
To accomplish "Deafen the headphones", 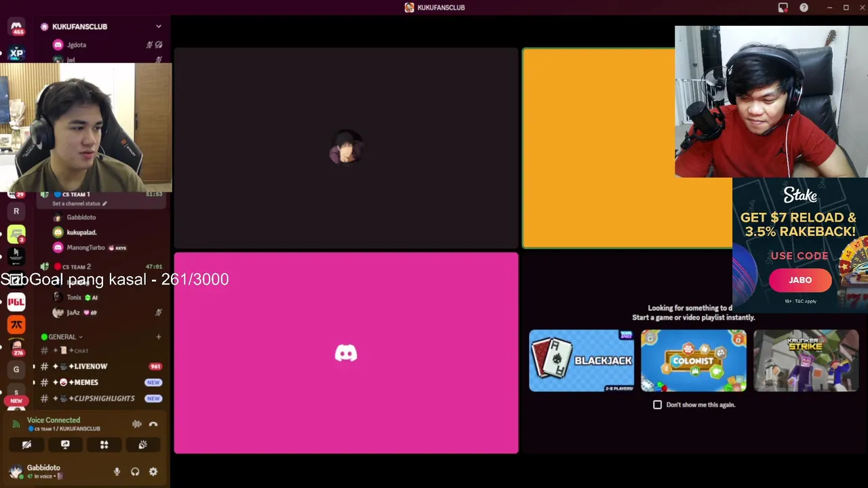I will click(x=135, y=472).
